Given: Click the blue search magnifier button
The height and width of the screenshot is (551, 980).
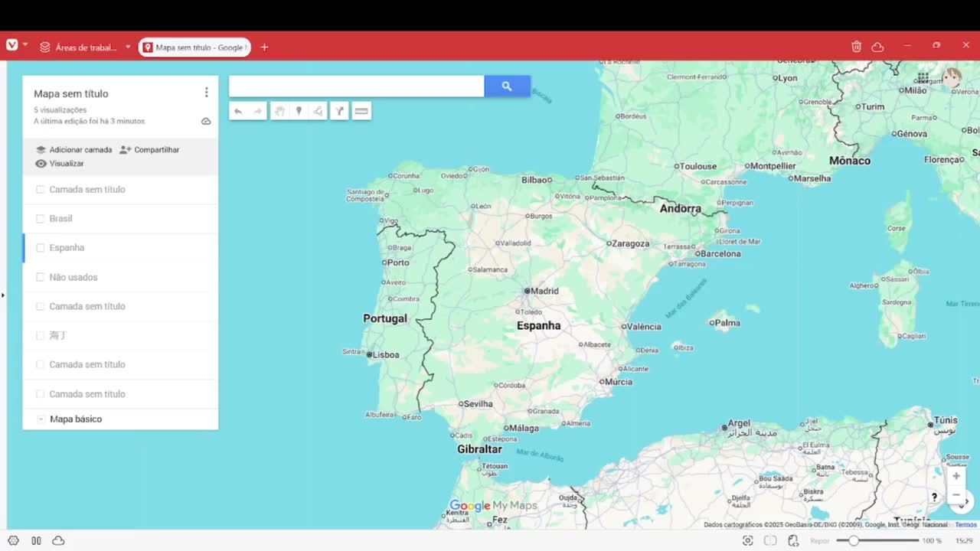Looking at the screenshot, I should pos(507,86).
